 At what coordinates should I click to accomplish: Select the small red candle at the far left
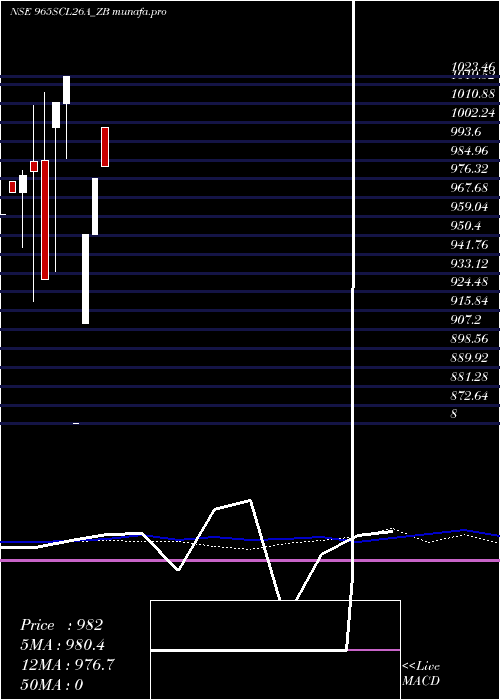click(x=12, y=187)
